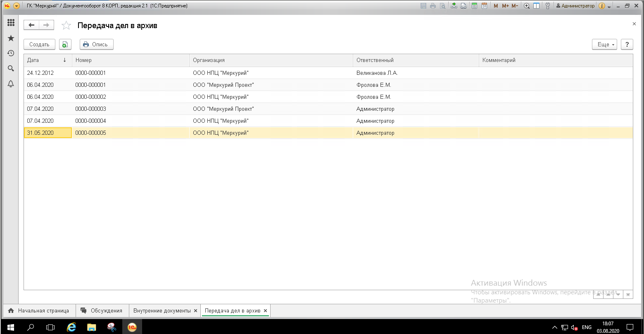Jump to first row list button
Image resolution: width=644 pixels, height=334 pixels.
click(x=598, y=294)
